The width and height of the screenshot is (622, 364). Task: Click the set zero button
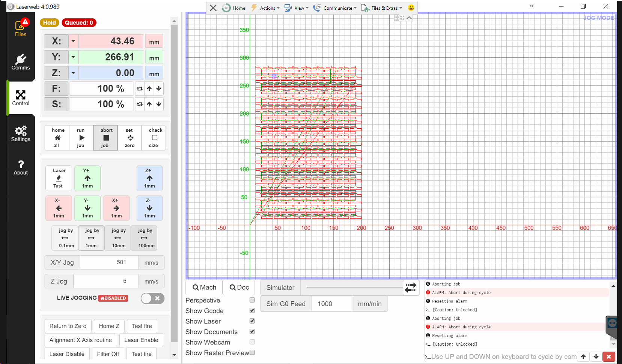pos(130,138)
